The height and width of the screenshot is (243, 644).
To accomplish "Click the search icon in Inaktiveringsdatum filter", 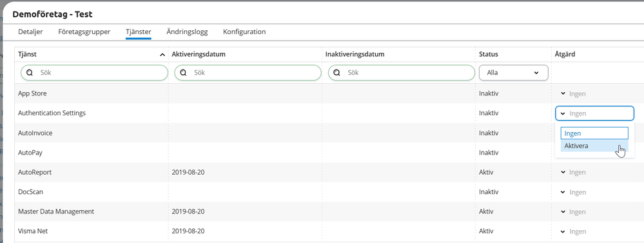I will [x=337, y=73].
